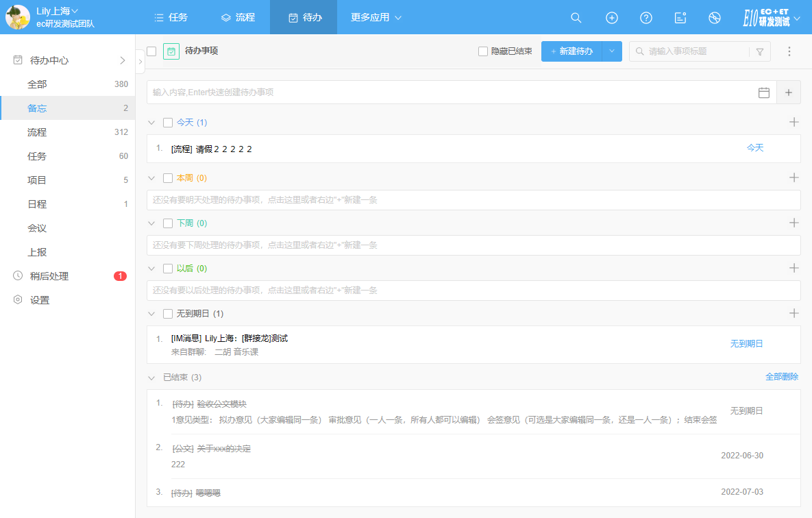
Task: Toggle the 隐藏已结束 checkbox
Action: point(483,51)
